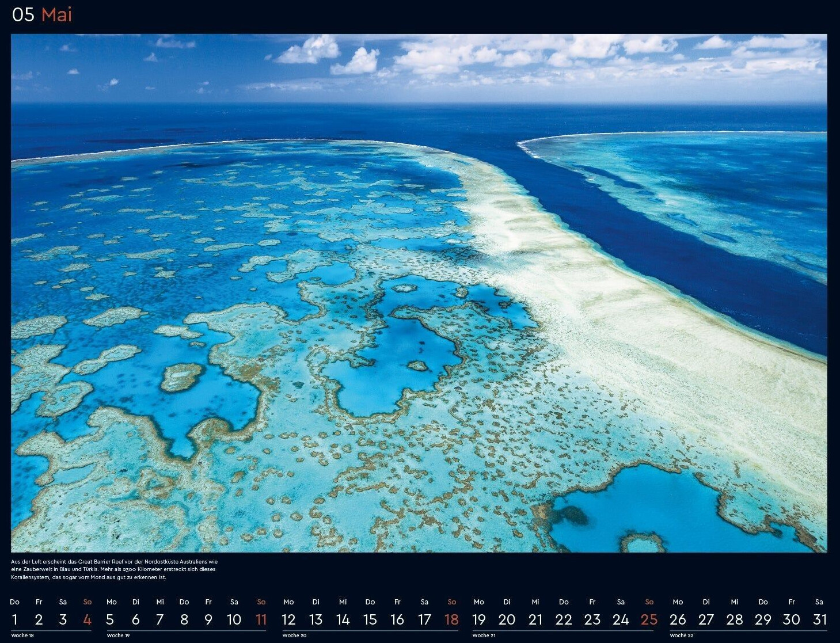This screenshot has height=643, width=840.
Task: Click the last day, 31
Action: click(x=819, y=619)
